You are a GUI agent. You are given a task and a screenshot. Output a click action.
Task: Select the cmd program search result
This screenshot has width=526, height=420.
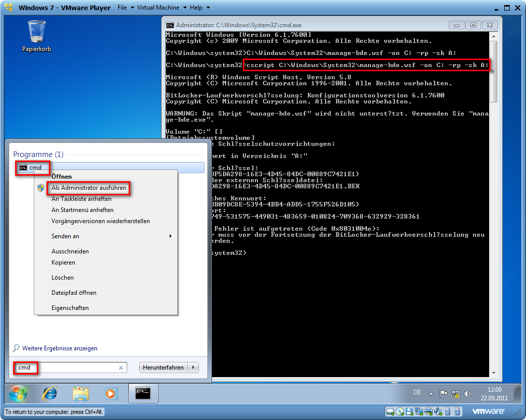coord(110,168)
